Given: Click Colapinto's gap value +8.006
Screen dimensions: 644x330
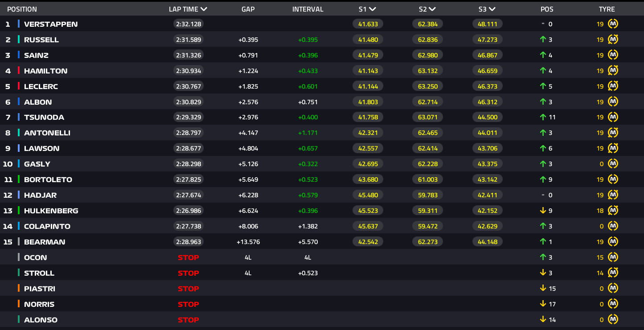Looking at the screenshot, I should pos(248,226).
